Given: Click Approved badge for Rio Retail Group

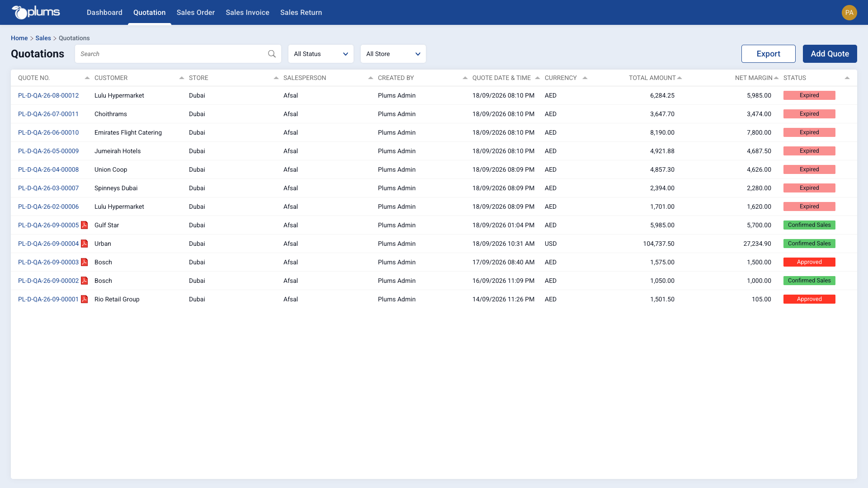Looking at the screenshot, I should [x=809, y=299].
